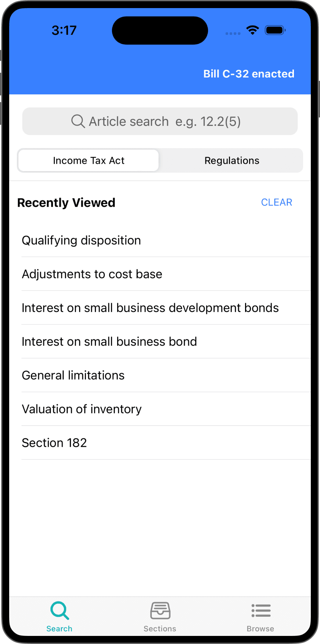Tap the Wi-Fi status icon
The height and width of the screenshot is (644, 320).
tap(252, 30)
